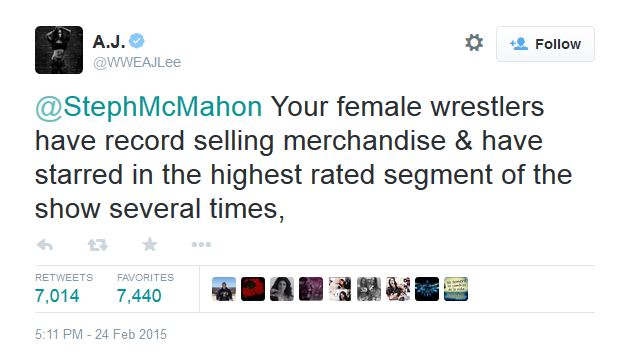
Task: Click the first user avatar in the retweeters row
Action: click(x=224, y=289)
